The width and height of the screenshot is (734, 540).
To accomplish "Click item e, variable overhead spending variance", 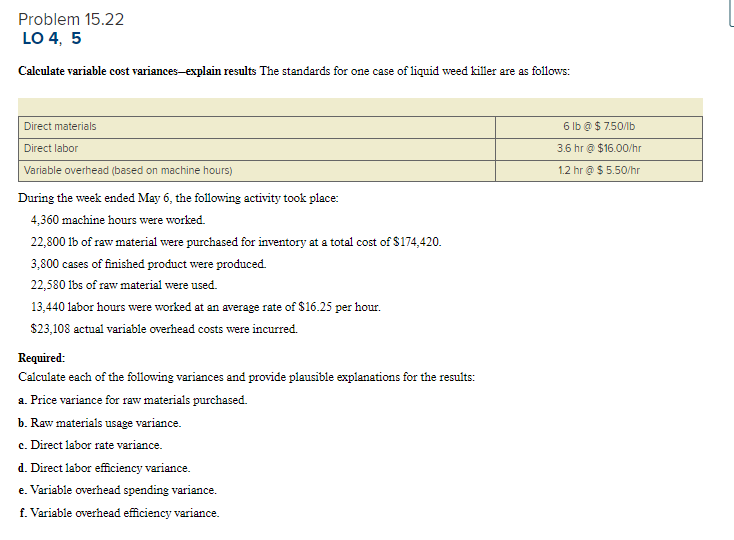I will (117, 490).
